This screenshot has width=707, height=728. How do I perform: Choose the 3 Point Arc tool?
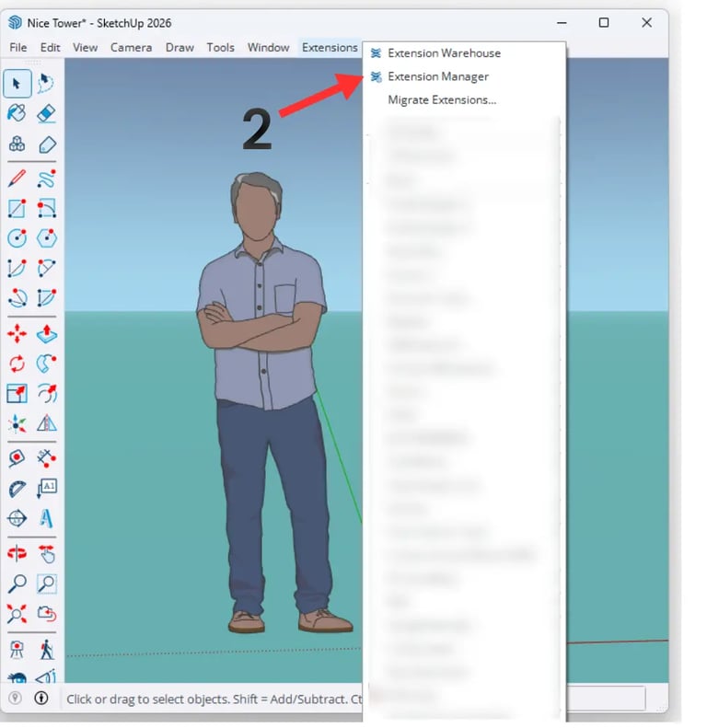point(17,298)
